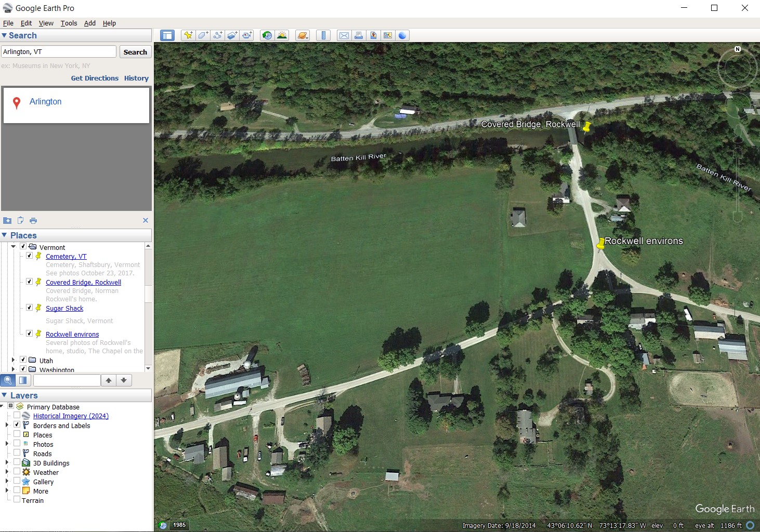Click the Email toolbar icon

tap(344, 35)
